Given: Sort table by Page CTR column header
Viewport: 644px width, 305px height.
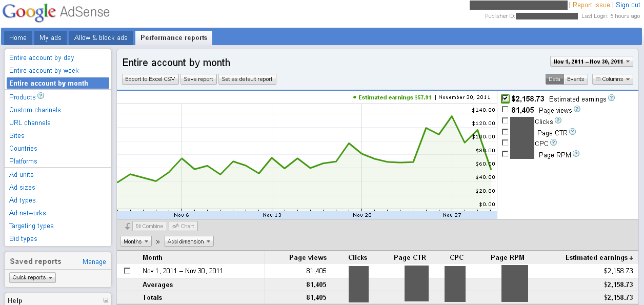Looking at the screenshot, I should pyautogui.click(x=410, y=258).
